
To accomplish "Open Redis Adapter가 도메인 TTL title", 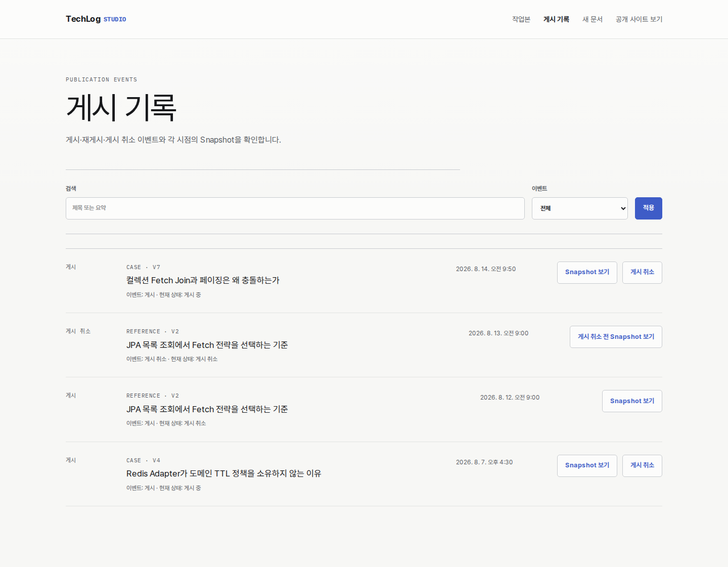I will click(x=223, y=473).
